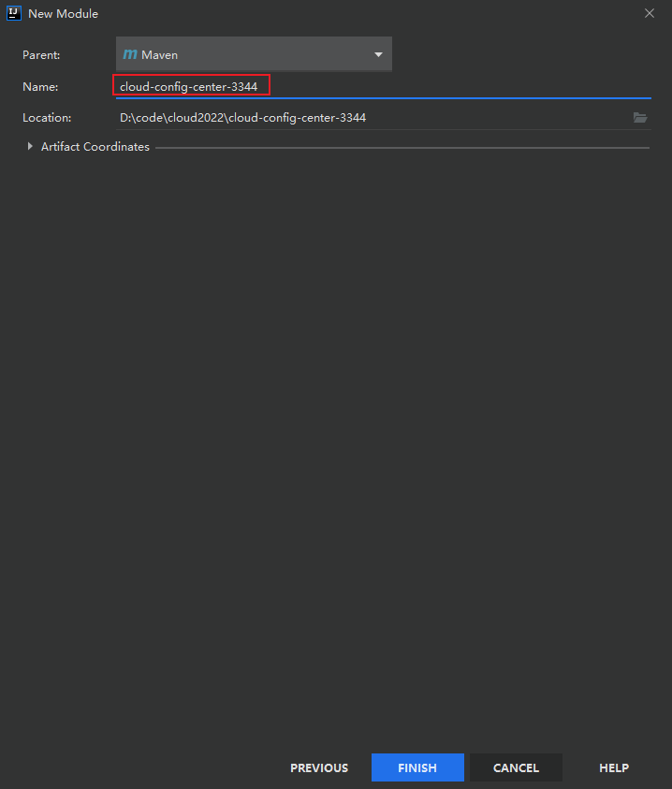The image size is (672, 789).
Task: Go back with the PREVIOUS button
Action: [x=319, y=767]
